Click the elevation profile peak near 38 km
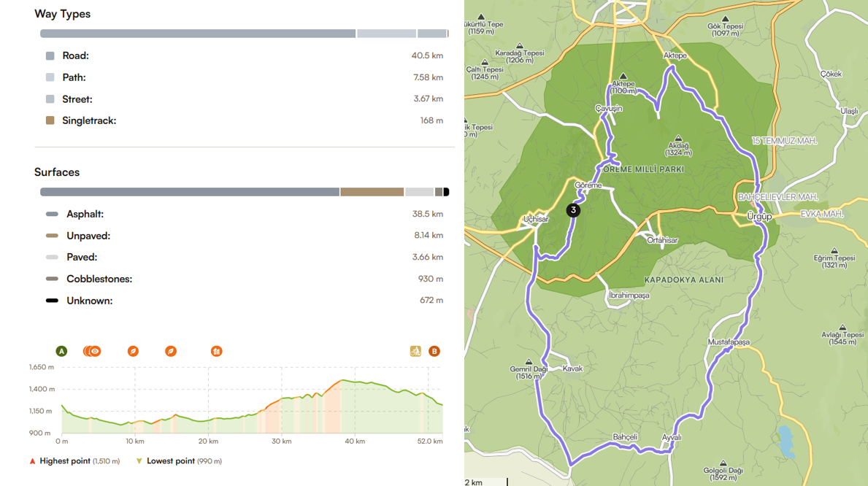 click(x=341, y=380)
